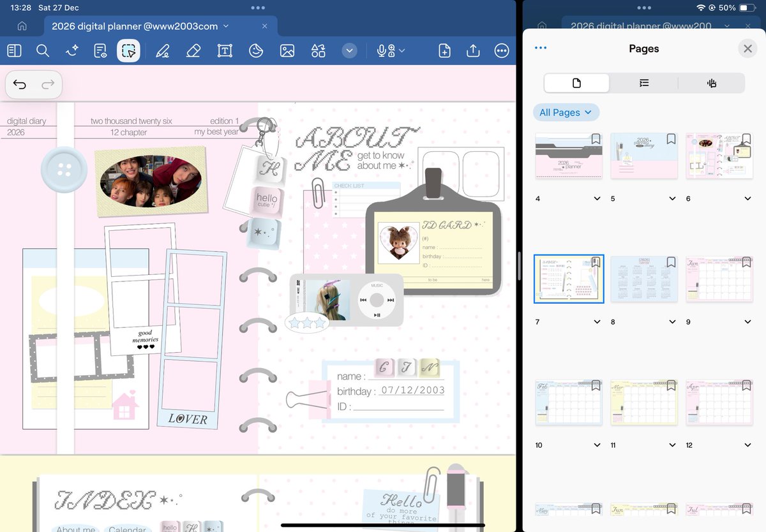Screen dimensions: 766x532
Task: Tap Undo in the note canvas
Action: [x=19, y=84]
